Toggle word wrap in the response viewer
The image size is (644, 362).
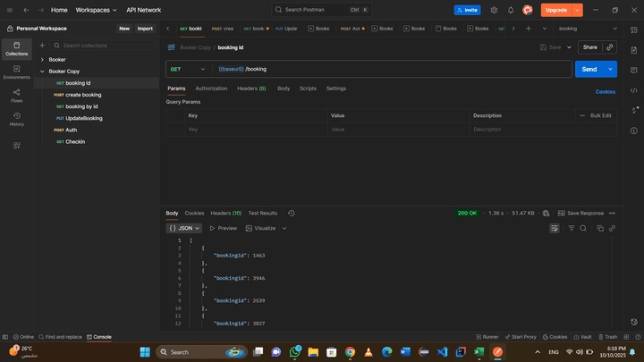(x=555, y=228)
